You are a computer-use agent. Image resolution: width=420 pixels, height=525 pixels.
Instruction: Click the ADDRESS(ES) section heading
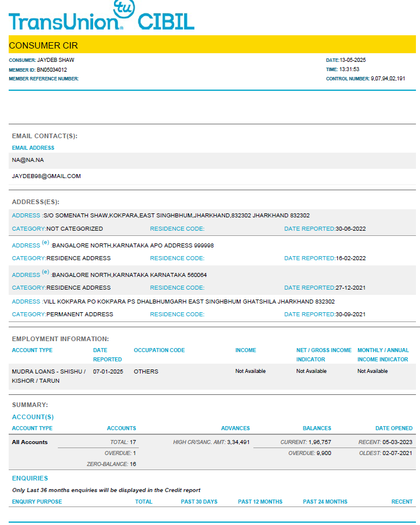pyautogui.click(x=35, y=202)
